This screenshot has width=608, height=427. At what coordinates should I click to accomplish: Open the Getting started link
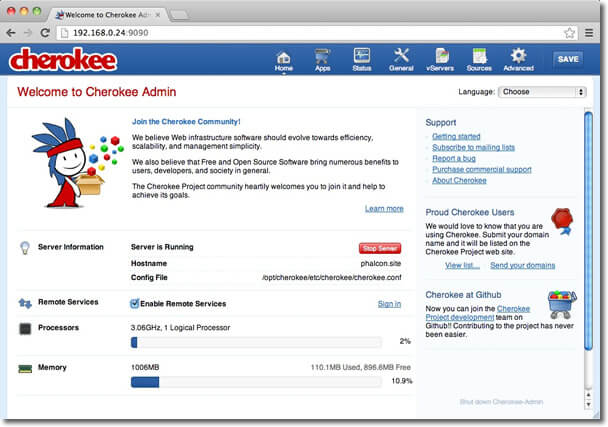456,136
